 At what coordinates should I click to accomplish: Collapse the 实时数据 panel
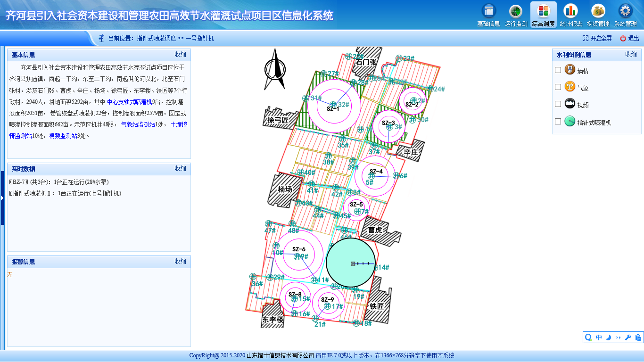coord(180,169)
